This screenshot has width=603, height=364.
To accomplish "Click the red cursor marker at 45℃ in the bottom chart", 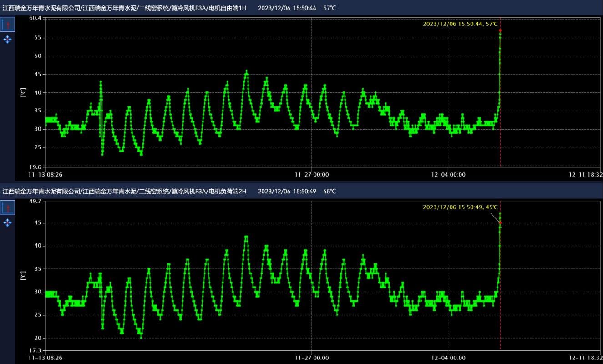I will (500, 222).
